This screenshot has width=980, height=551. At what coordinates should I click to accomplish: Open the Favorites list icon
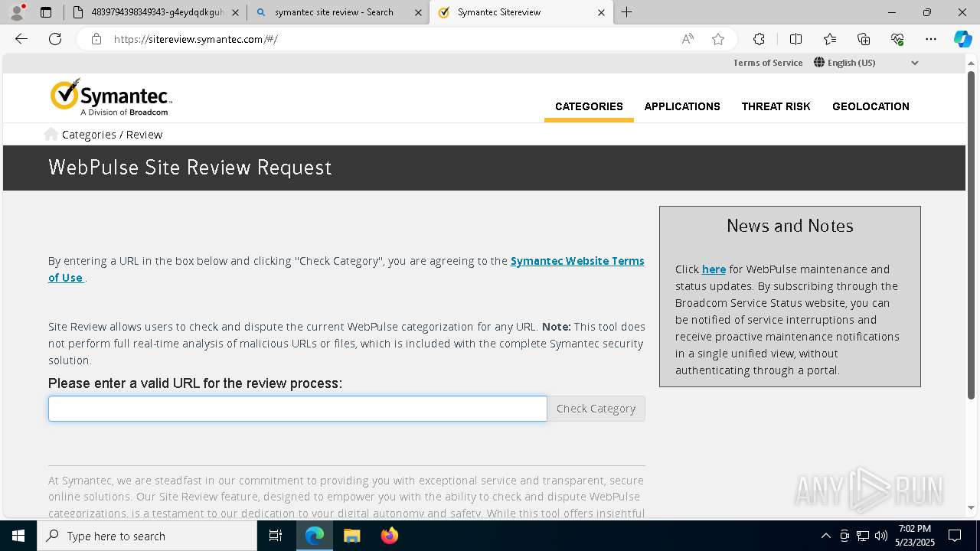pos(830,39)
